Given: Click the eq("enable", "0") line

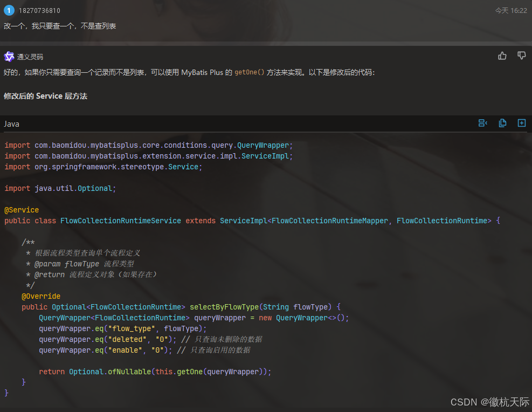Looking at the screenshot, I should 145,350.
